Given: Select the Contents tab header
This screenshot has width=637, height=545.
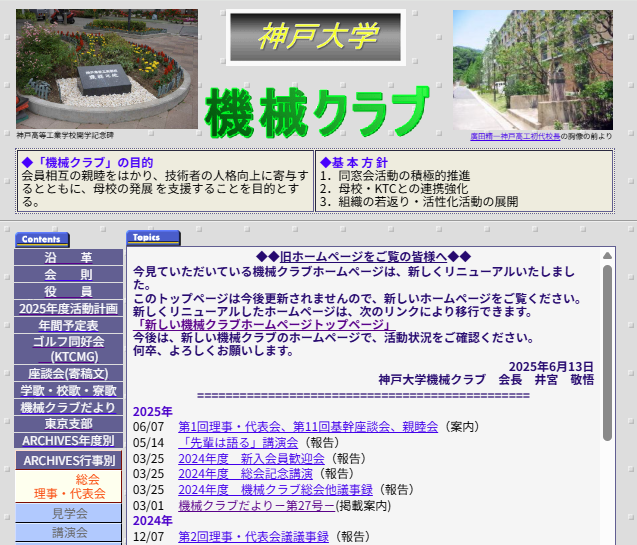Looking at the screenshot, I should coord(42,240).
